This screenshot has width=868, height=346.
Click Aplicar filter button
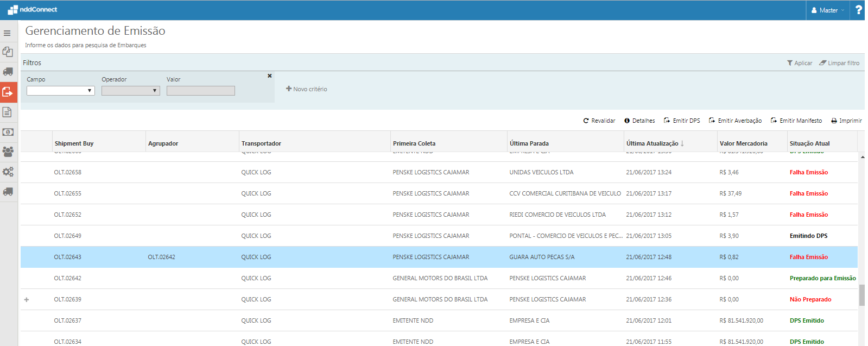point(799,63)
